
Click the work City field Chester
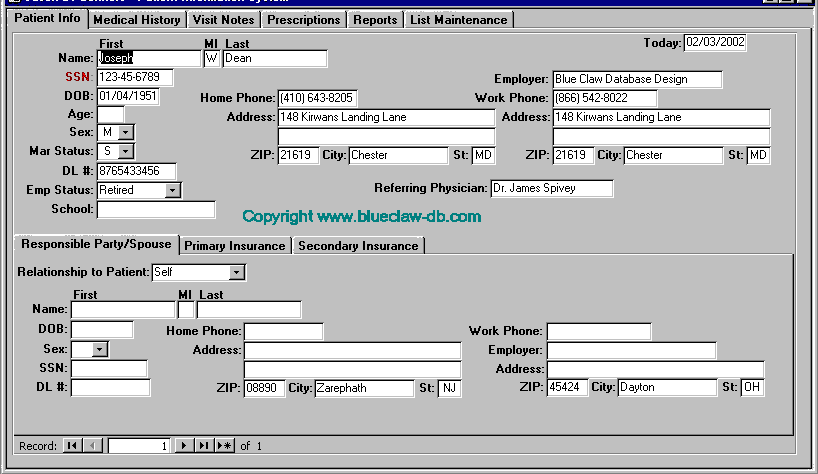pos(673,155)
